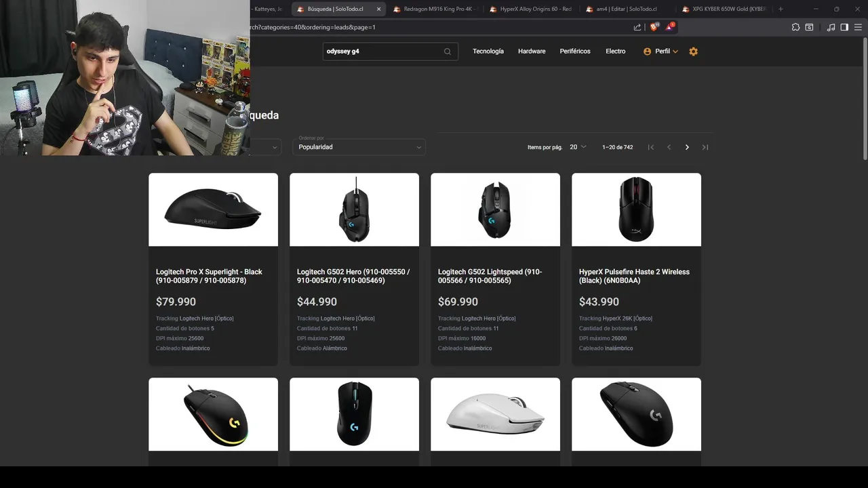This screenshot has height=488, width=868.
Task: Open the HyperX Pulsefire Haste 2 Wireless link
Action: [634, 276]
